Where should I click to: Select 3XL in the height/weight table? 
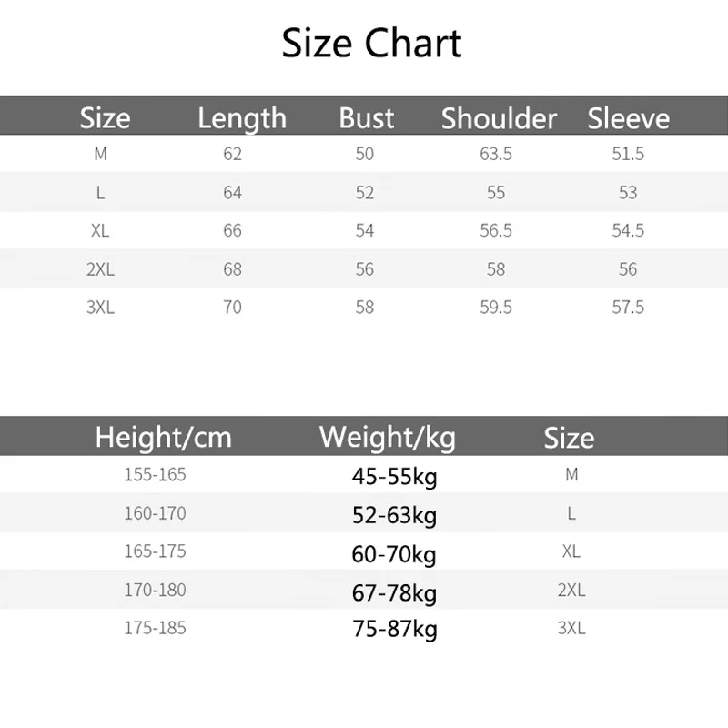[571, 628]
